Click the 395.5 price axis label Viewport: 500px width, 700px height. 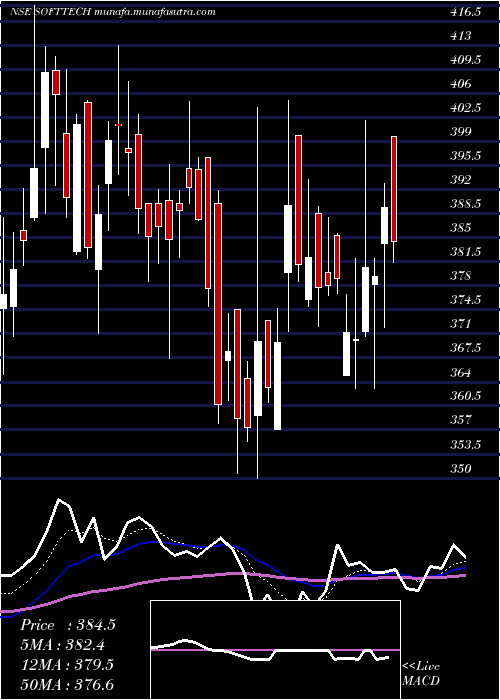point(465,156)
